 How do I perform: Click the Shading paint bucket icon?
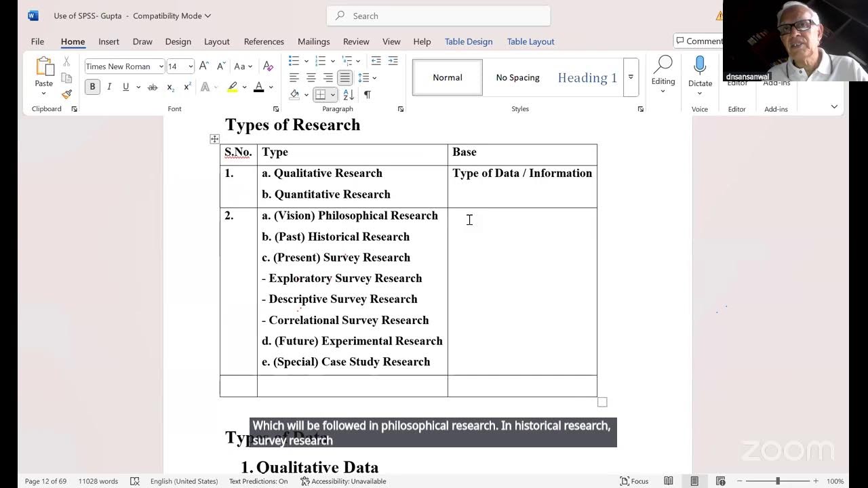pos(294,94)
